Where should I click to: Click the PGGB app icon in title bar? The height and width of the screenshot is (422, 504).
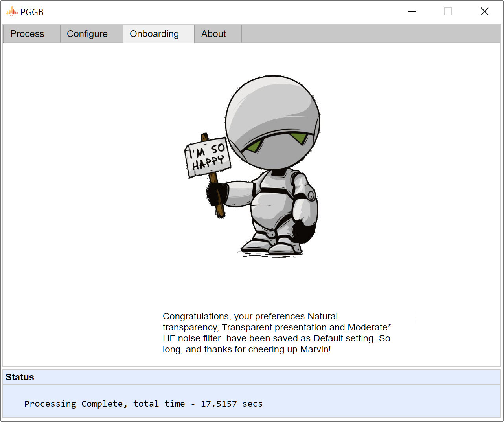[x=12, y=12]
